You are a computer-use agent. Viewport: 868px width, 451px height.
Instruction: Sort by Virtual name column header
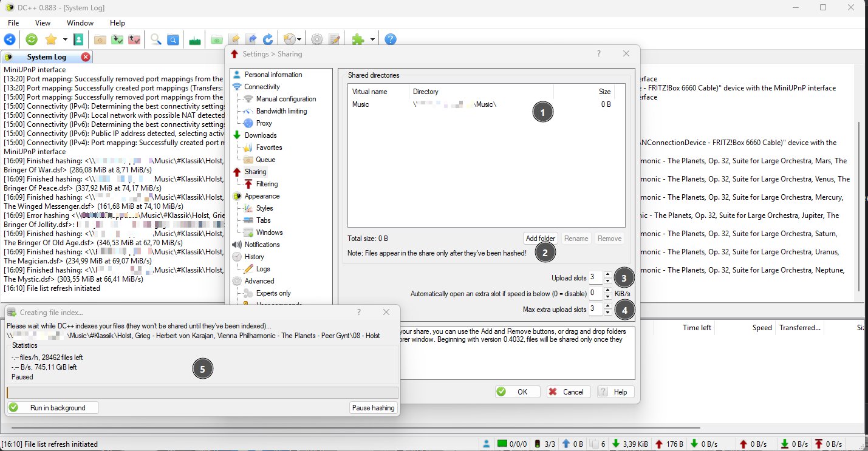pyautogui.click(x=378, y=92)
